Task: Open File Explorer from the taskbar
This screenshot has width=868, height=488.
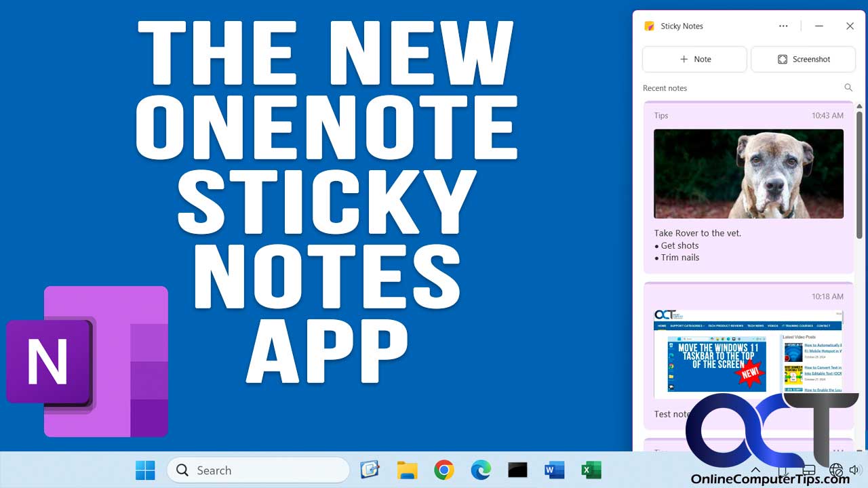Action: (407, 470)
